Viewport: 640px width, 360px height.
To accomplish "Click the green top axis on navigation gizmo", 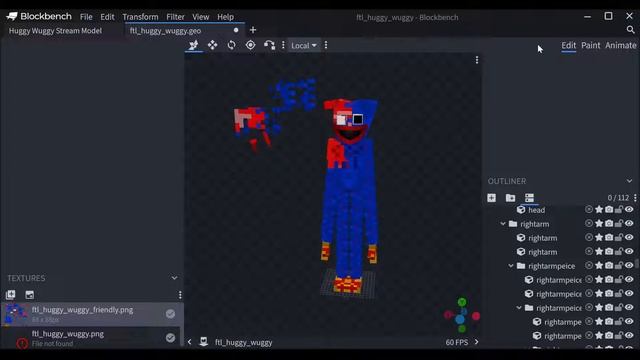I will [x=462, y=302].
